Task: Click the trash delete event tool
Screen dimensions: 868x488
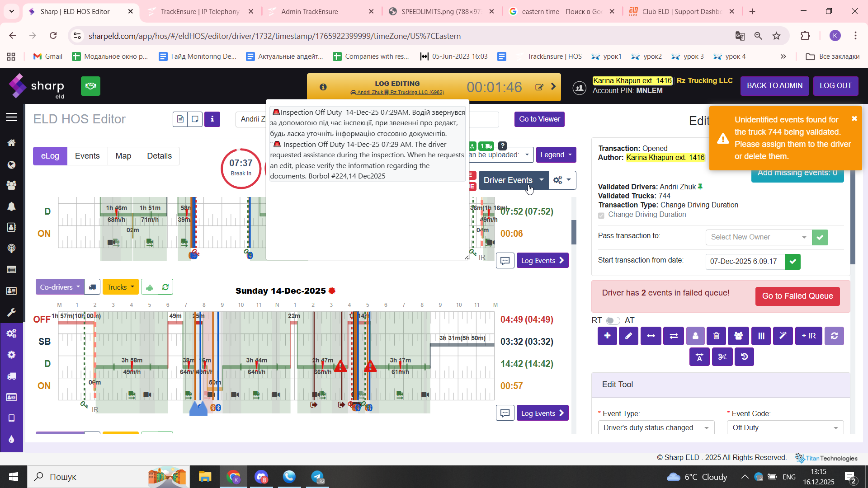Action: click(x=716, y=336)
